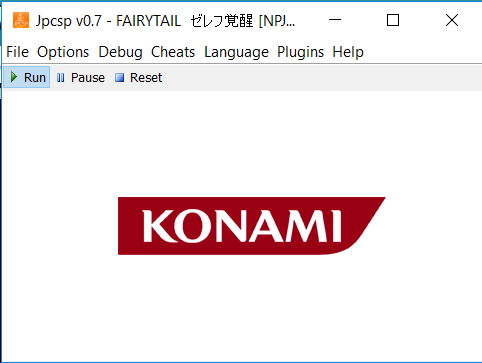Click the blue Pause bars icon
This screenshot has height=363, width=482.
point(61,78)
